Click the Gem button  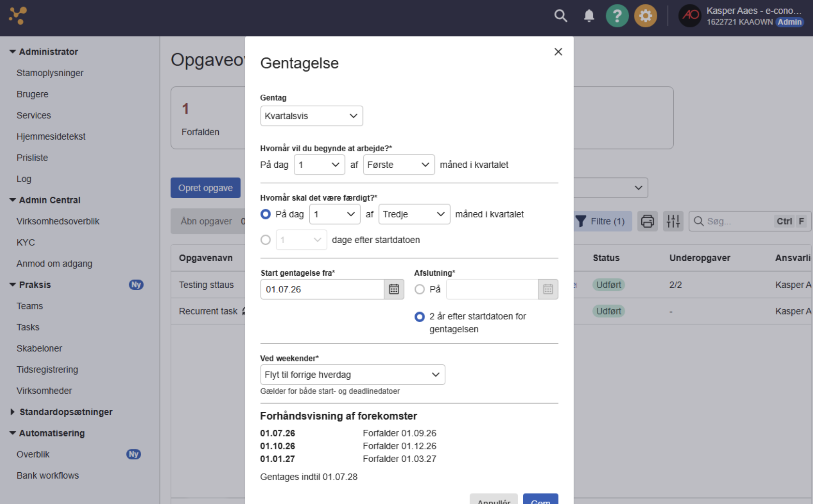tap(541, 499)
